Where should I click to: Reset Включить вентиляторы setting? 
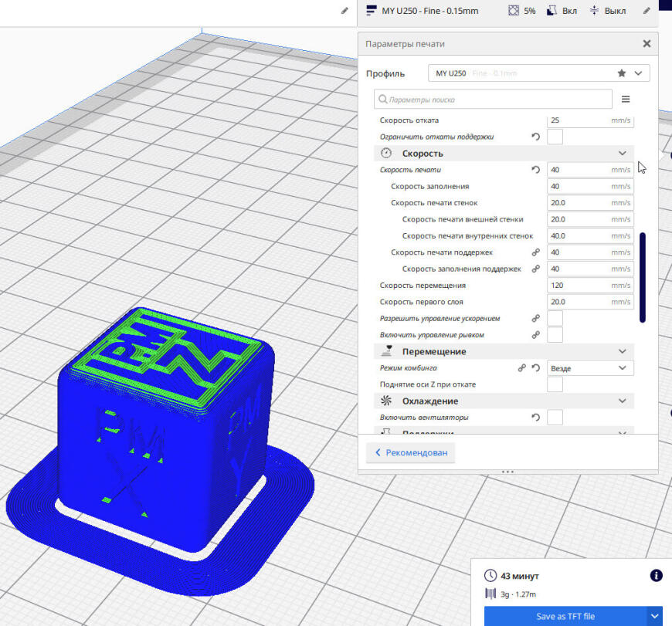(536, 417)
